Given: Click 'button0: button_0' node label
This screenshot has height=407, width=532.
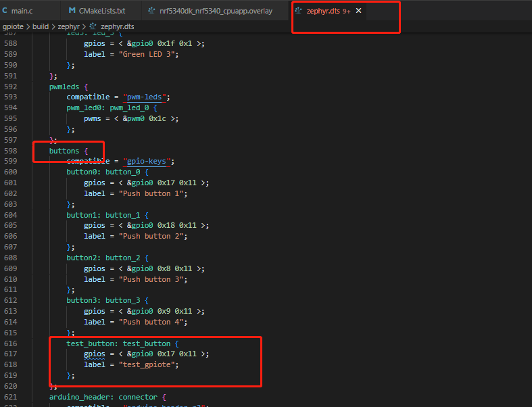Looking at the screenshot, I should [x=103, y=172].
